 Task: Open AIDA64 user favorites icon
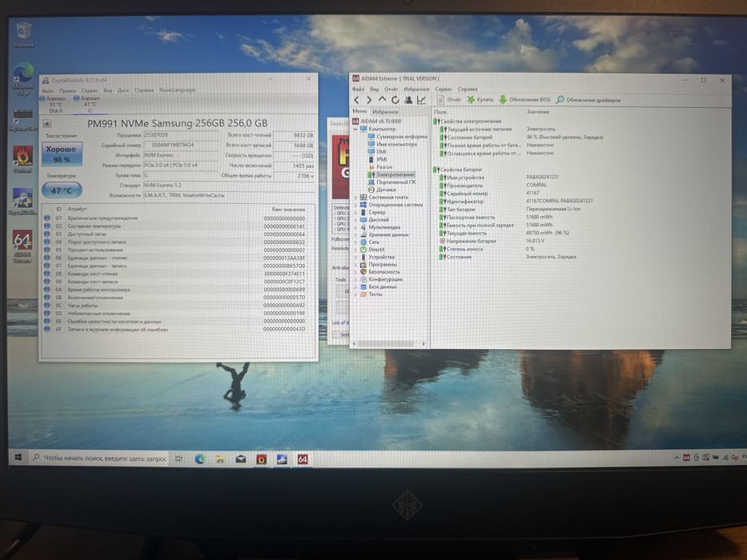(x=408, y=100)
